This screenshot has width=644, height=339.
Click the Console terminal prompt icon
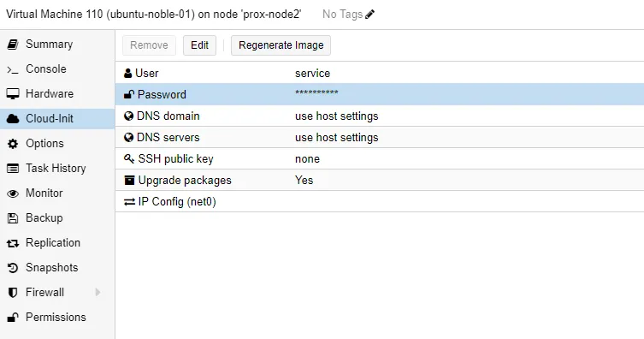pyautogui.click(x=13, y=70)
